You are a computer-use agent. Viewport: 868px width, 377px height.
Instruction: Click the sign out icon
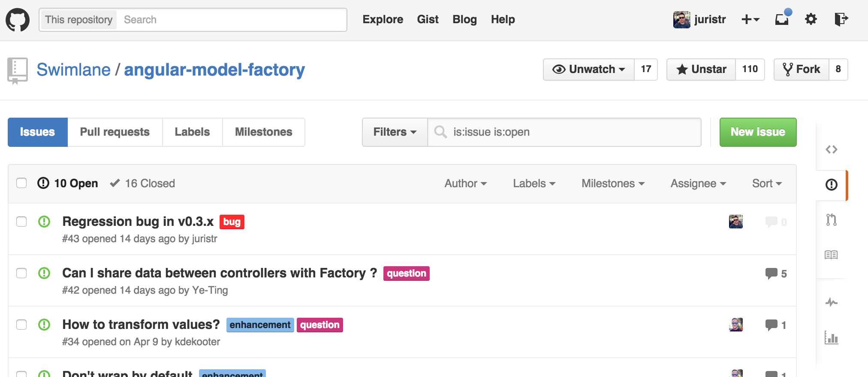click(841, 19)
